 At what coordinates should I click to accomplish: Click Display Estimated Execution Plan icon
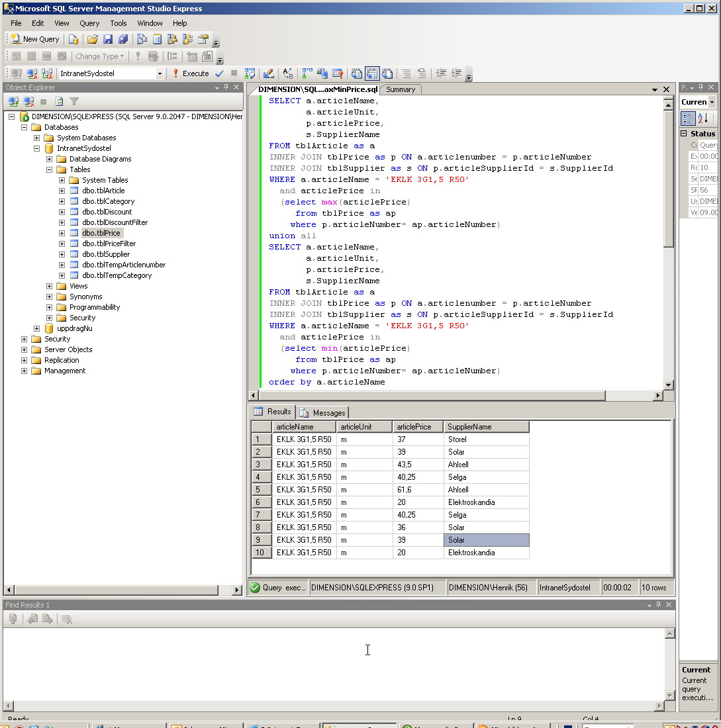coord(250,73)
